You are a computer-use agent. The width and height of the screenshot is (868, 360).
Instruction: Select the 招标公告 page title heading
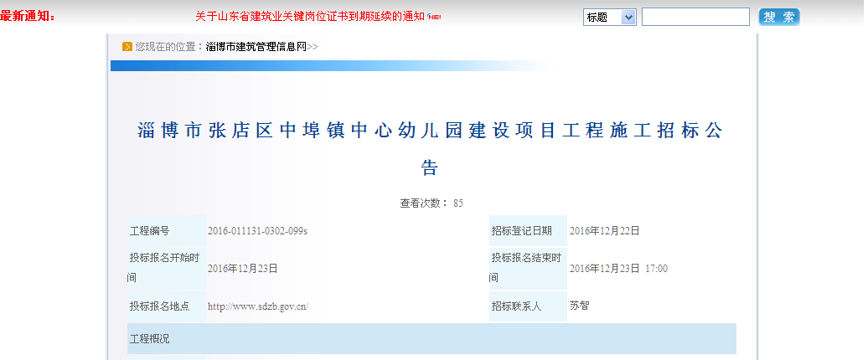(x=430, y=148)
